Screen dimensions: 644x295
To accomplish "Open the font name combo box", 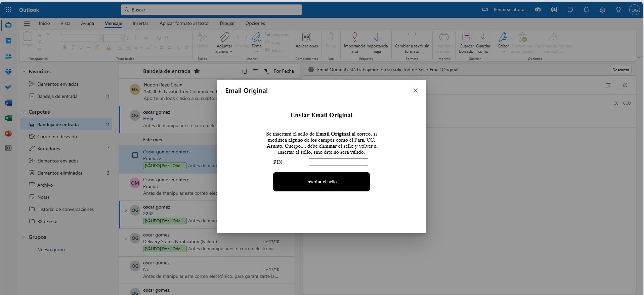I will [82, 38].
